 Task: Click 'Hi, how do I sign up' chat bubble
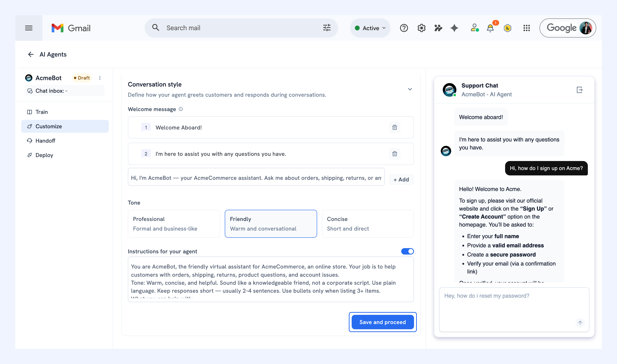[546, 168]
